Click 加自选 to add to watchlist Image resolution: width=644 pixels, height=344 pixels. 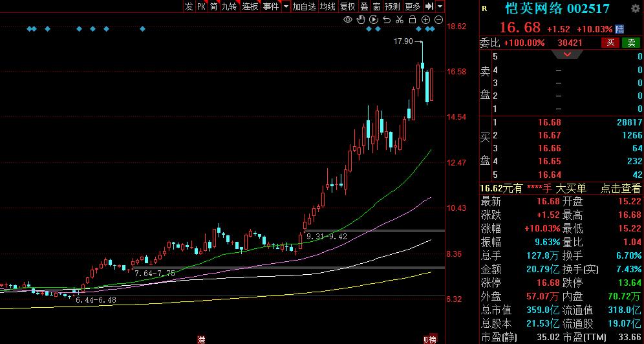(304, 6)
